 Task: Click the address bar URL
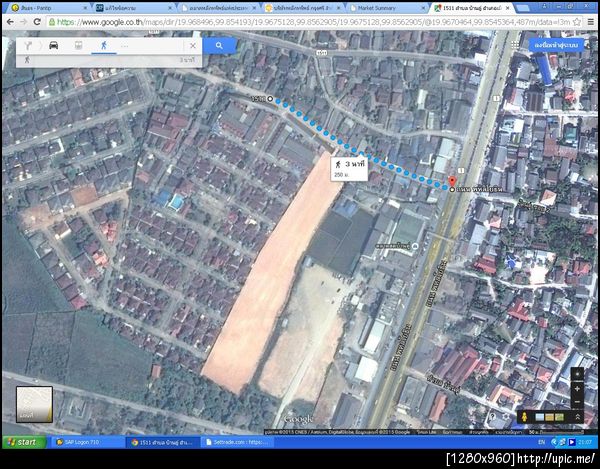click(313, 22)
